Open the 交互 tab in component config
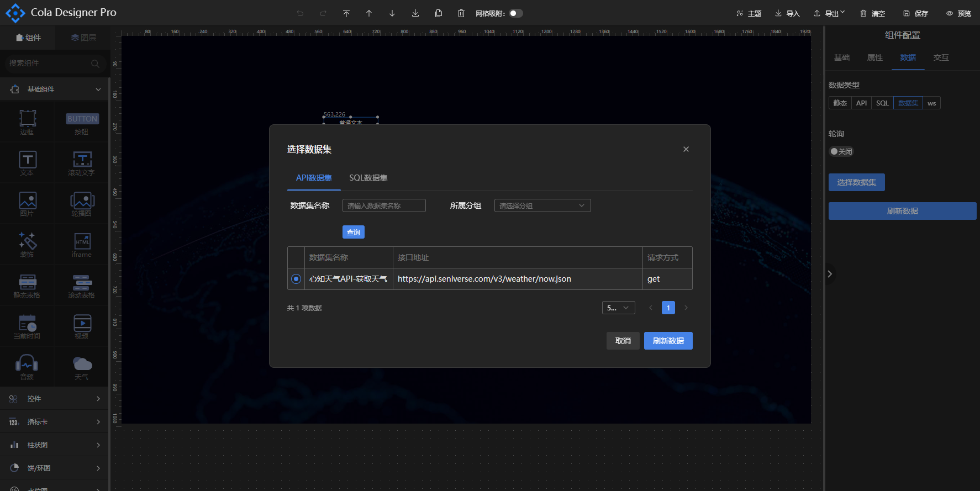Image resolution: width=980 pixels, height=491 pixels. pos(941,57)
